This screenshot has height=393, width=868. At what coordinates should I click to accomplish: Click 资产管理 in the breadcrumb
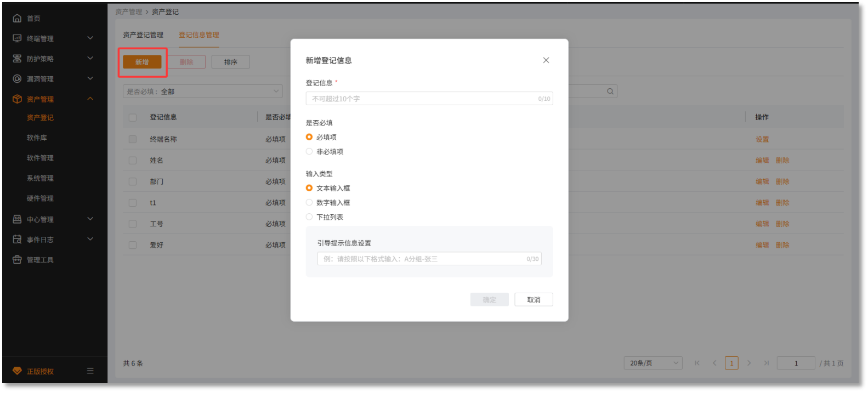(129, 12)
